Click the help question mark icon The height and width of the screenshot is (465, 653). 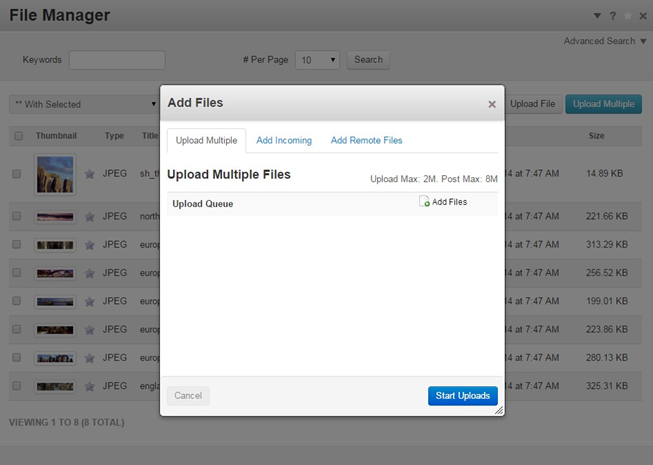coord(613,16)
